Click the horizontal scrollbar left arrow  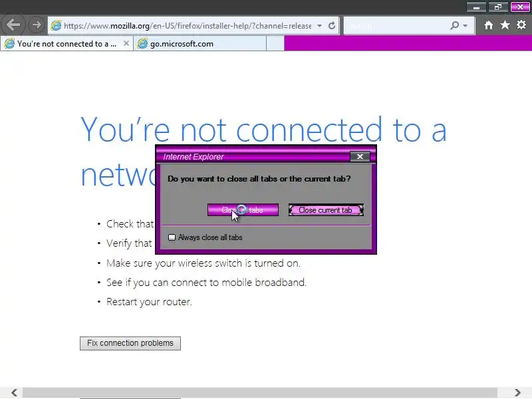click(x=14, y=392)
